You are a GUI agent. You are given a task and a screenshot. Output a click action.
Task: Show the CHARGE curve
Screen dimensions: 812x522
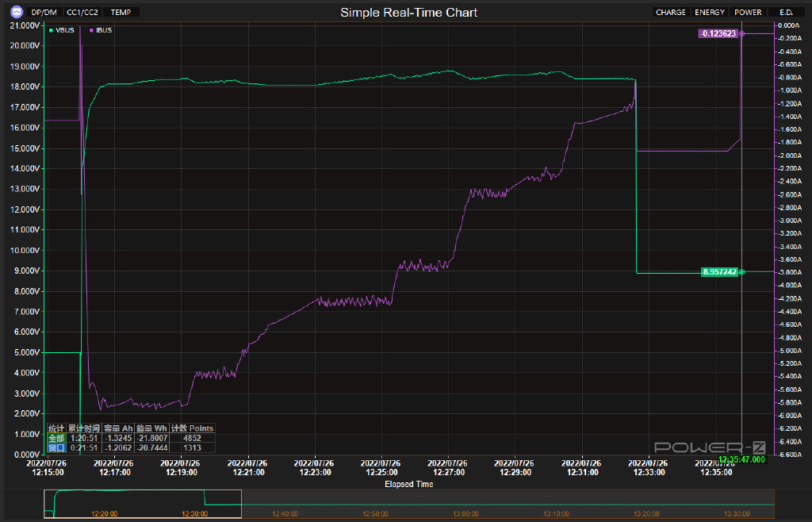pos(670,13)
